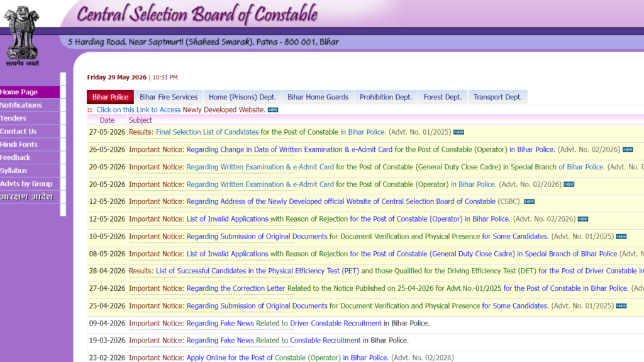Image resolution: width=644 pixels, height=362 pixels.
Task: Select the Bihar Police tab
Action: pyautogui.click(x=110, y=97)
